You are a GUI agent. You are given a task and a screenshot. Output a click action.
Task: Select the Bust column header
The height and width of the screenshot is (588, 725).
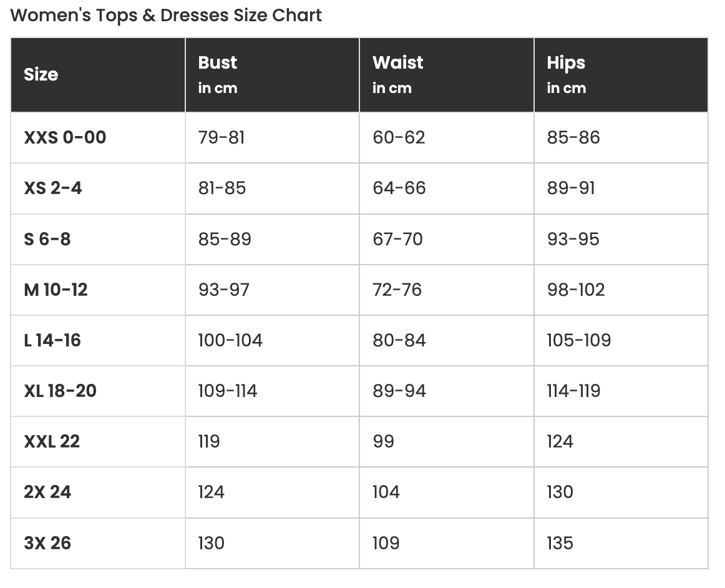coord(218,63)
